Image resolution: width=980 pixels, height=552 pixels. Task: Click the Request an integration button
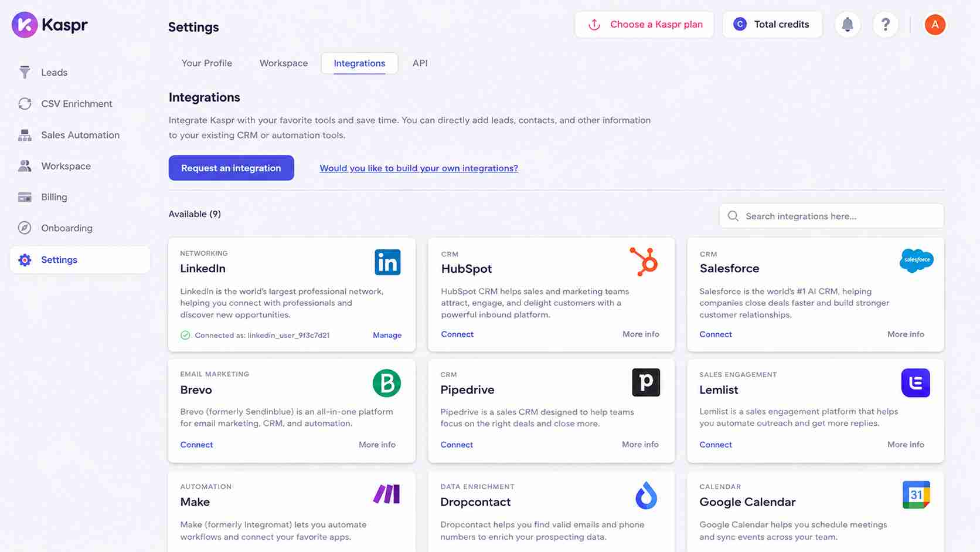coord(231,168)
